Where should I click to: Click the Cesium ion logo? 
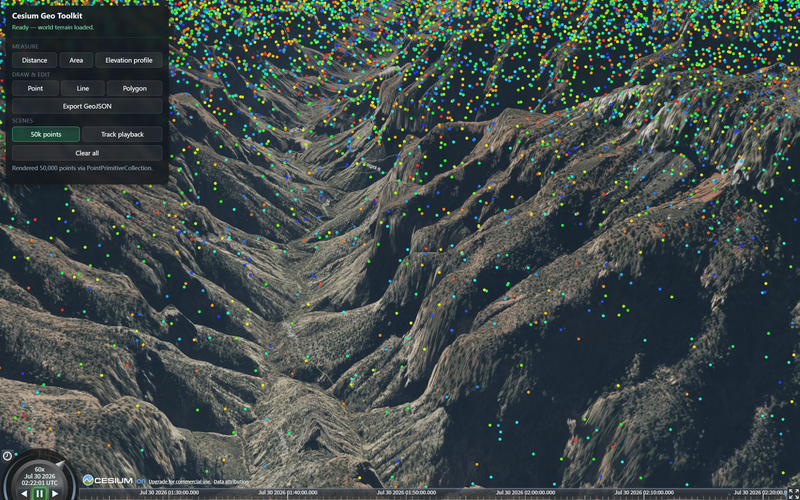coord(114,480)
